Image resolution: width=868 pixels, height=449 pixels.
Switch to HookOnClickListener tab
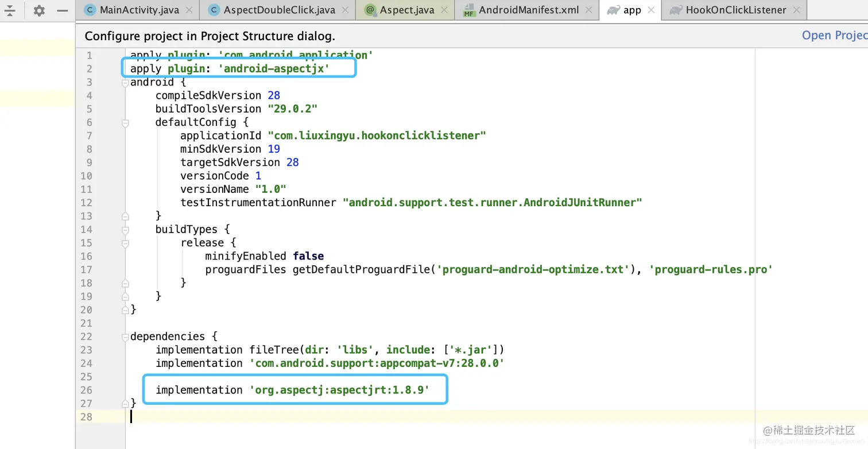[735, 10]
